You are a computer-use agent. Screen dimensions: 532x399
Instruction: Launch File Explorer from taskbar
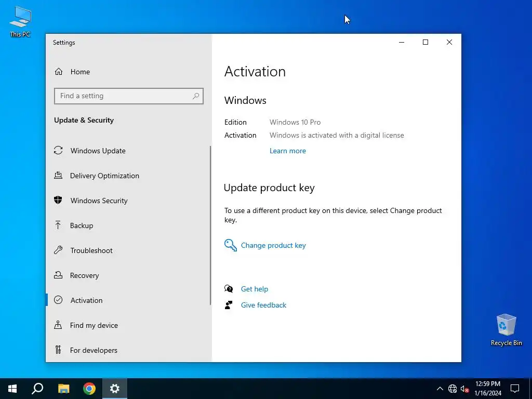[63, 389]
